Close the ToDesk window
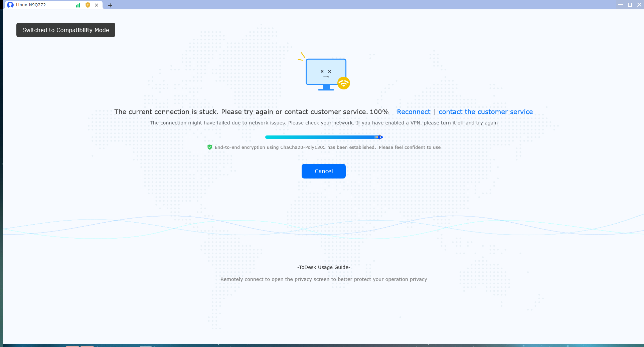 click(639, 5)
